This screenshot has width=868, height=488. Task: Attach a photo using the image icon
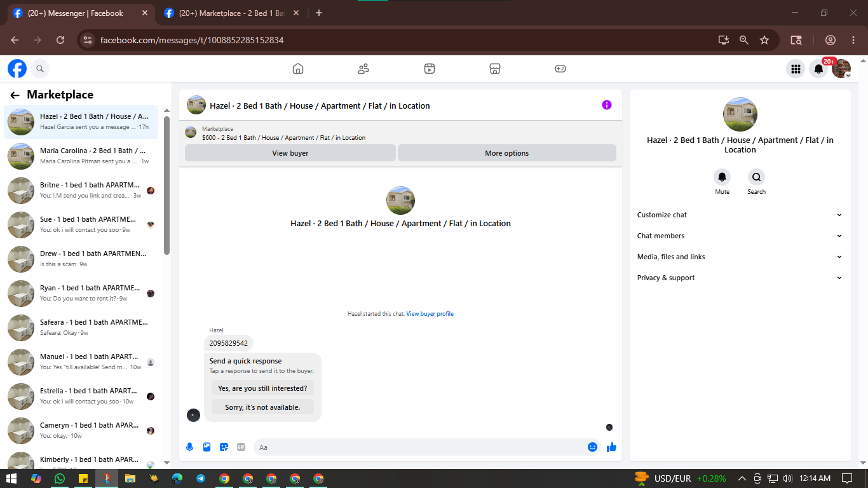pyautogui.click(x=207, y=447)
